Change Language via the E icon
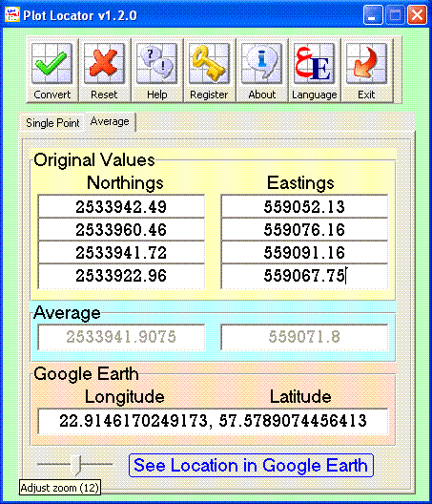The image size is (432, 504). [314, 64]
